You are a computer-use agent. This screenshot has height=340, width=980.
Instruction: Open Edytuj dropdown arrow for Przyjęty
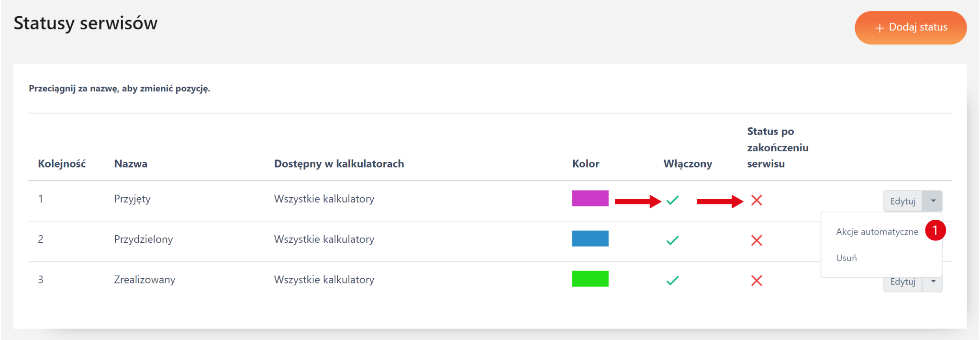tap(933, 201)
